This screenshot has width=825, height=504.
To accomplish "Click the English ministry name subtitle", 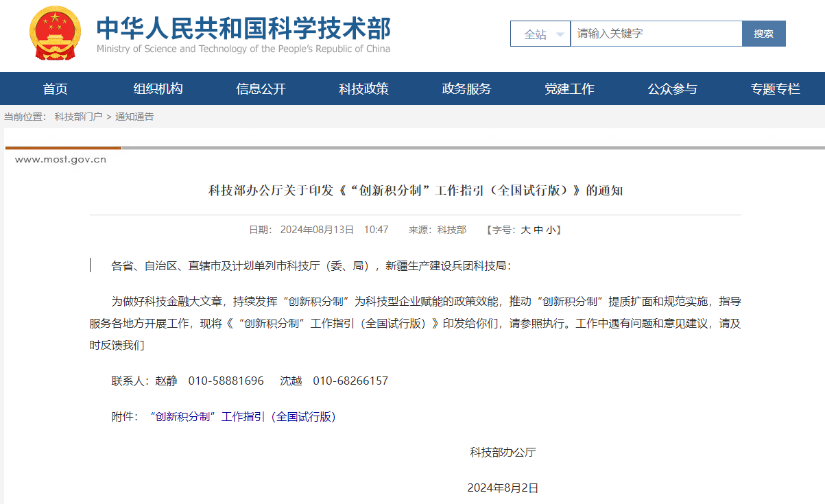I will 243,49.
